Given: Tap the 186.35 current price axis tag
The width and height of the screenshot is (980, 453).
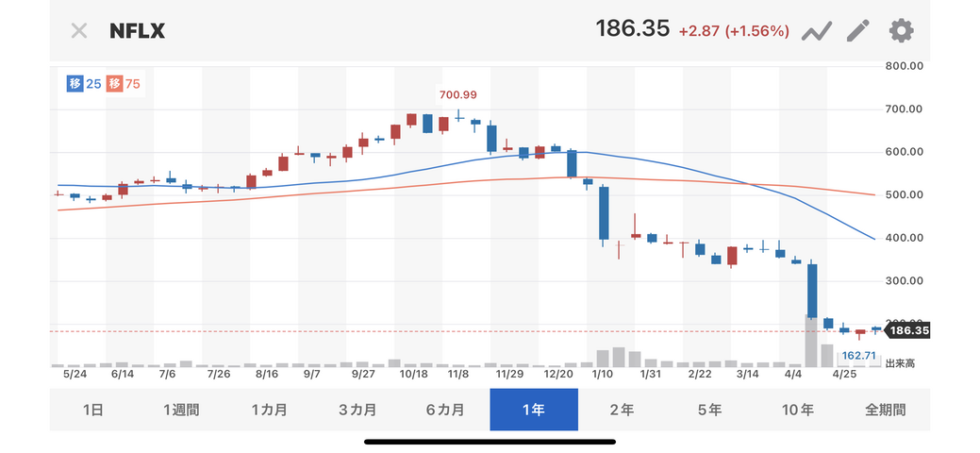Looking at the screenshot, I should pos(907,330).
